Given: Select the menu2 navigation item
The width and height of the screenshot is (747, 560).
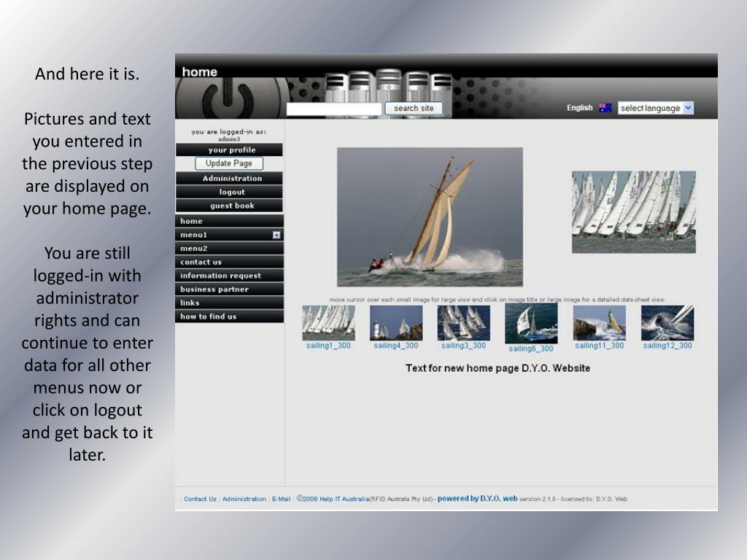Looking at the screenshot, I should 229,249.
